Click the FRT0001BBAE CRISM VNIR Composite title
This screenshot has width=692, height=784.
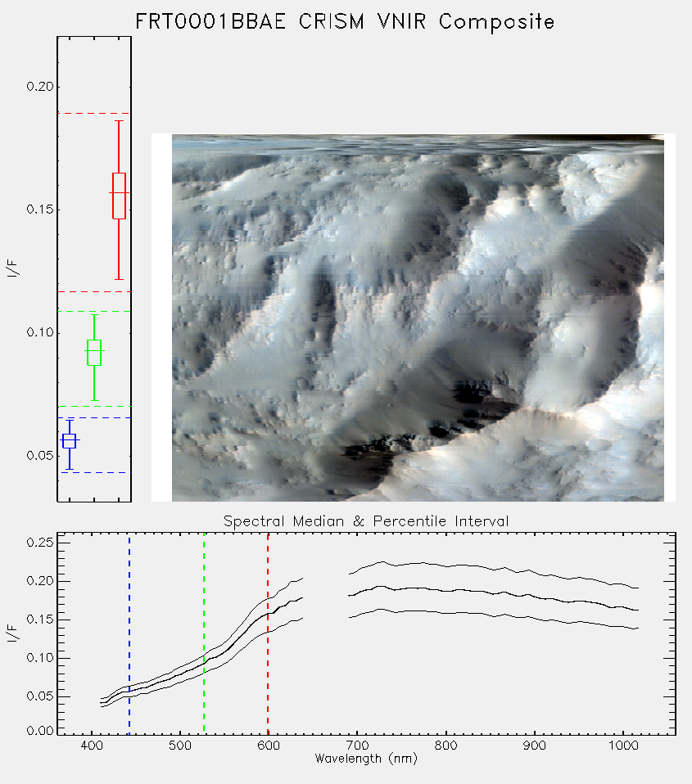[x=345, y=22]
